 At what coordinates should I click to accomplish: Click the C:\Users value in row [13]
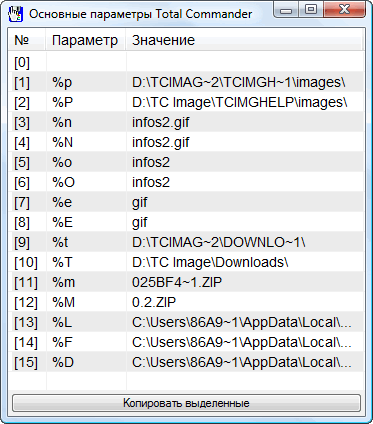pos(242,322)
